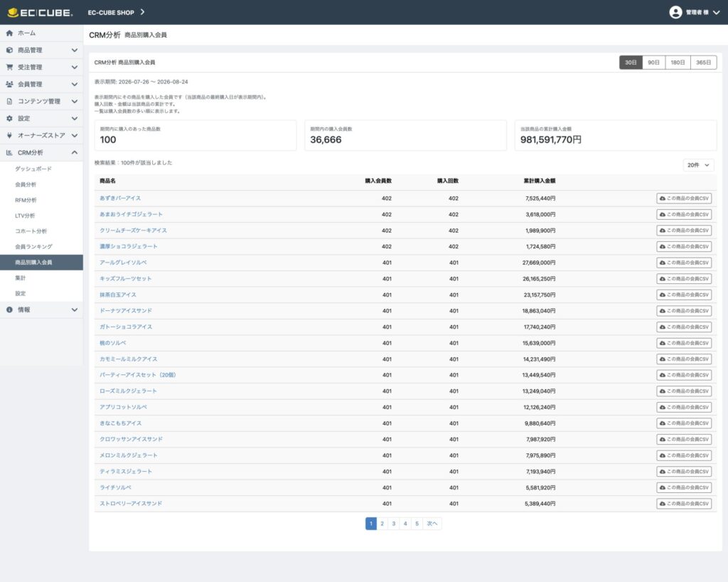Open 会員分析 submenu item
Viewport: 728px width, 582px height.
[26, 184]
